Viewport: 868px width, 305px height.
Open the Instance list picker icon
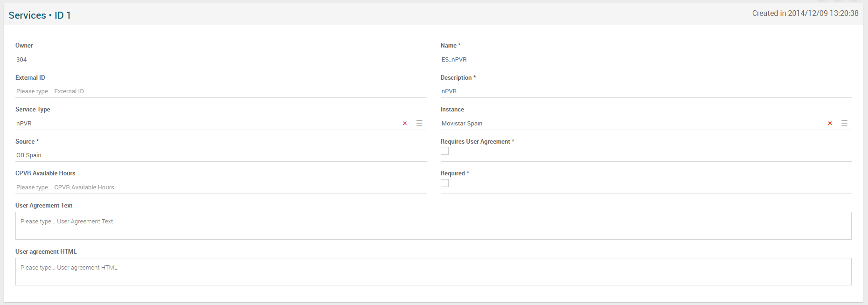click(x=844, y=124)
